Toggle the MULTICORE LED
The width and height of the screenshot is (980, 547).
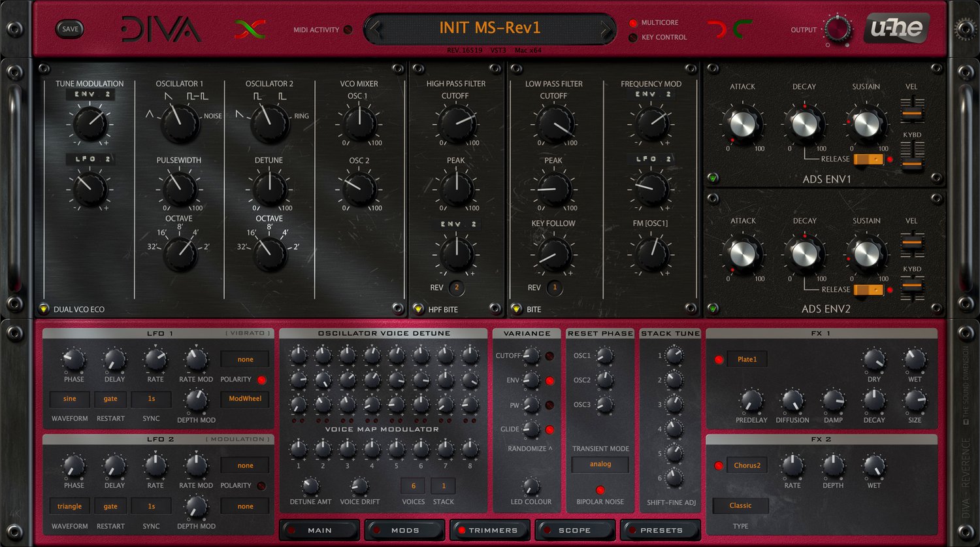point(632,23)
